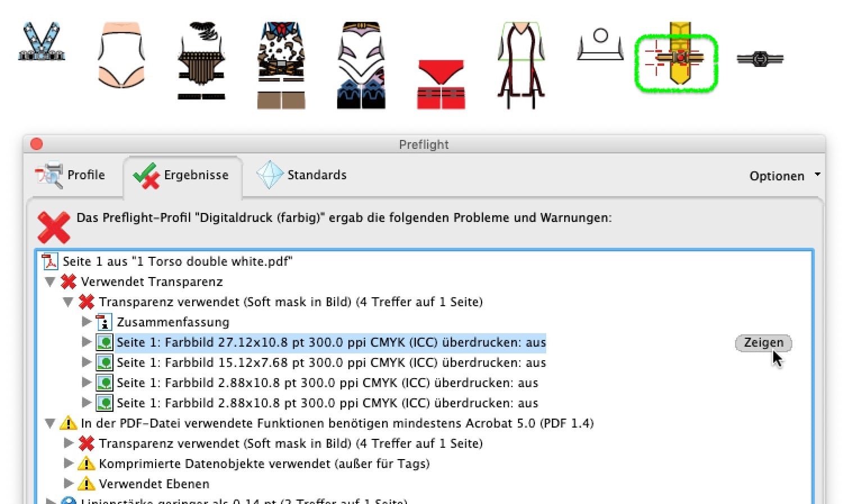Select the white dress with blue patterned hem
This screenshot has width=848, height=504.
click(x=361, y=65)
